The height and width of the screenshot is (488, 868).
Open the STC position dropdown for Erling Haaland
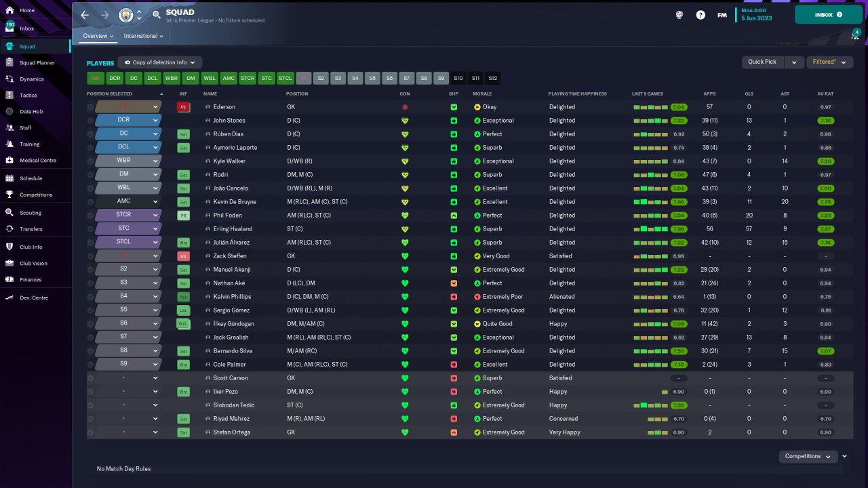tap(128, 228)
